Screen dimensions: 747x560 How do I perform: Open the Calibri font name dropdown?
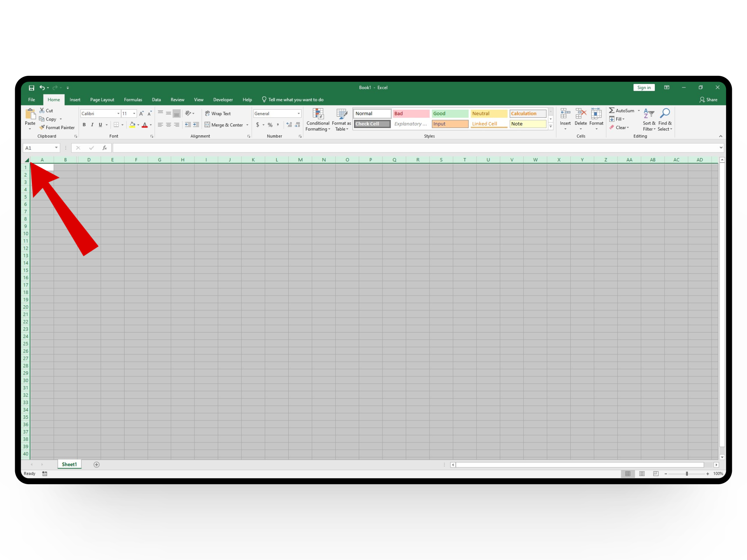pos(118,114)
